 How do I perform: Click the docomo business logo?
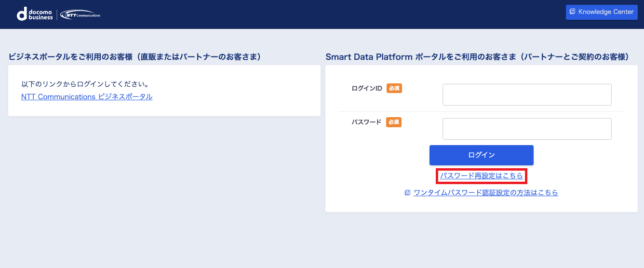point(35,14)
